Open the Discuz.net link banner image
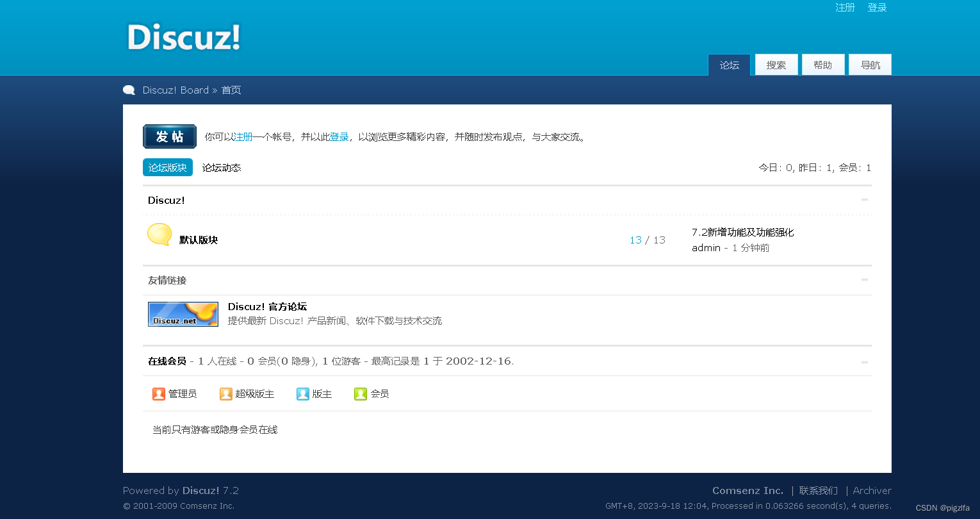 coord(183,314)
